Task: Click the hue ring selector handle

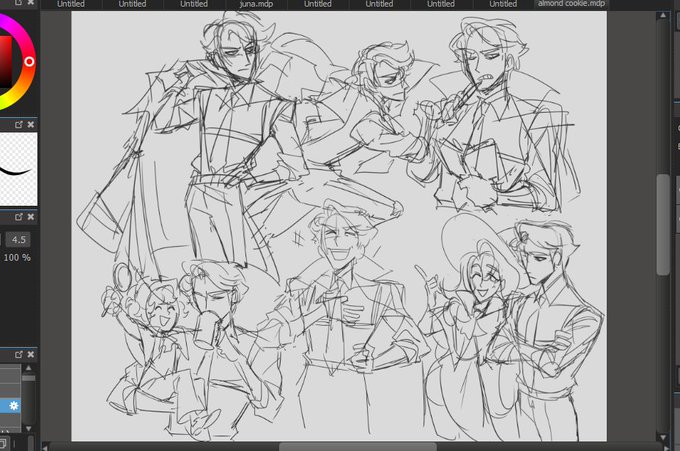Action: (29, 61)
